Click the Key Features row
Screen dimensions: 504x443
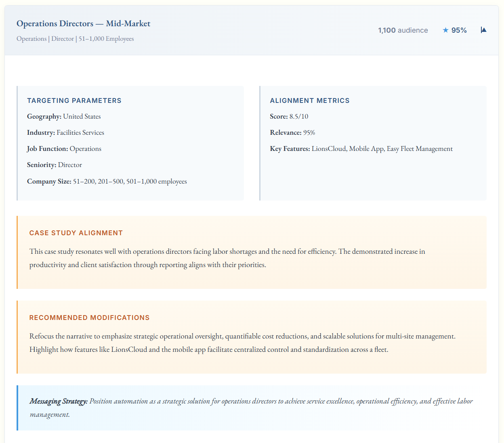[x=361, y=149]
